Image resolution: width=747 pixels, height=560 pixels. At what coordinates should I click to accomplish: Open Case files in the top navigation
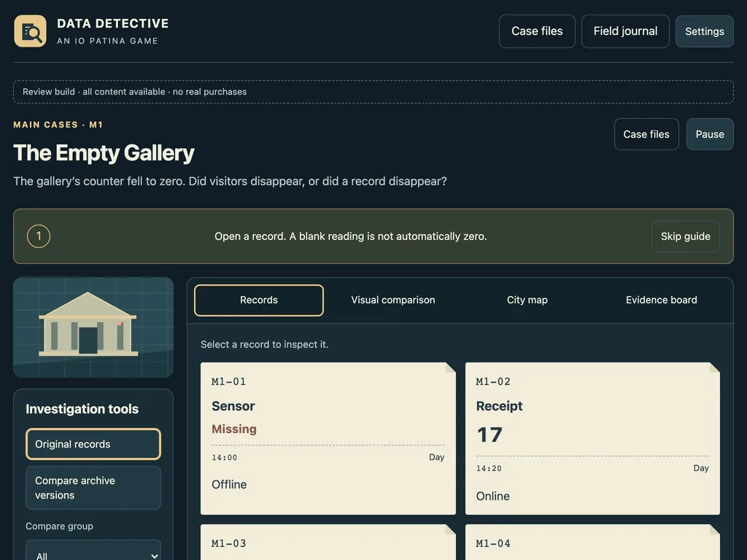[537, 31]
